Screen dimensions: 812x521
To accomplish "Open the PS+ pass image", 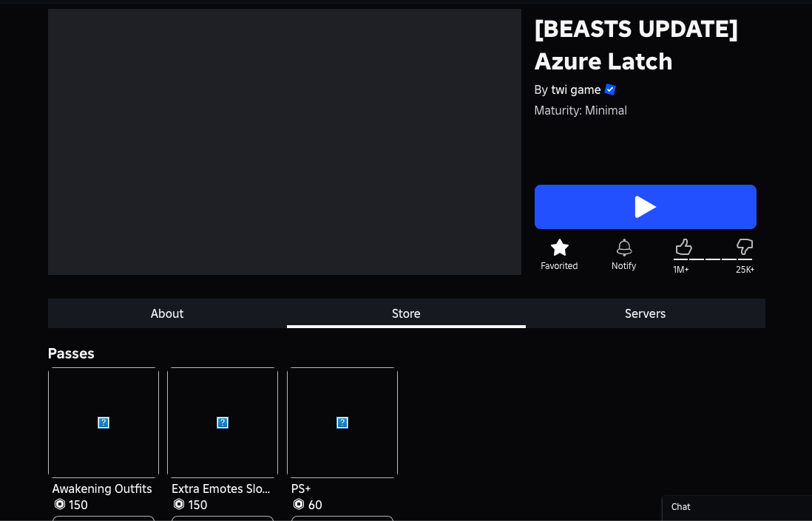I will pyautogui.click(x=342, y=423).
